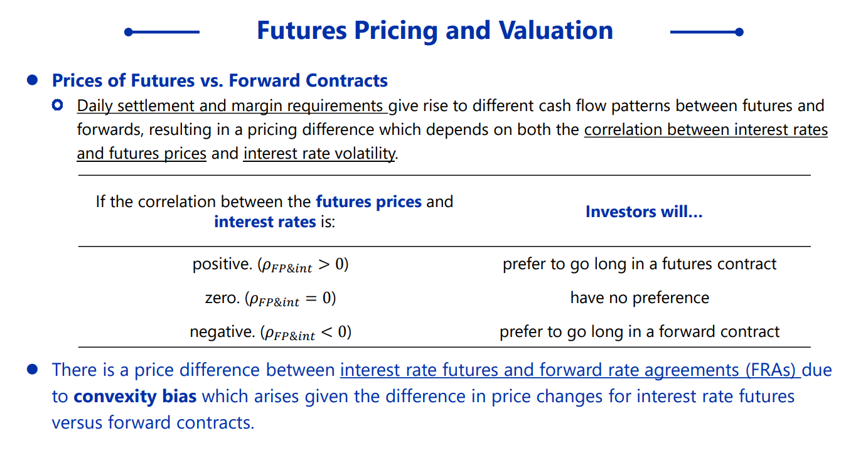
Task: Click the Investors will... column header
Action: click(x=643, y=212)
